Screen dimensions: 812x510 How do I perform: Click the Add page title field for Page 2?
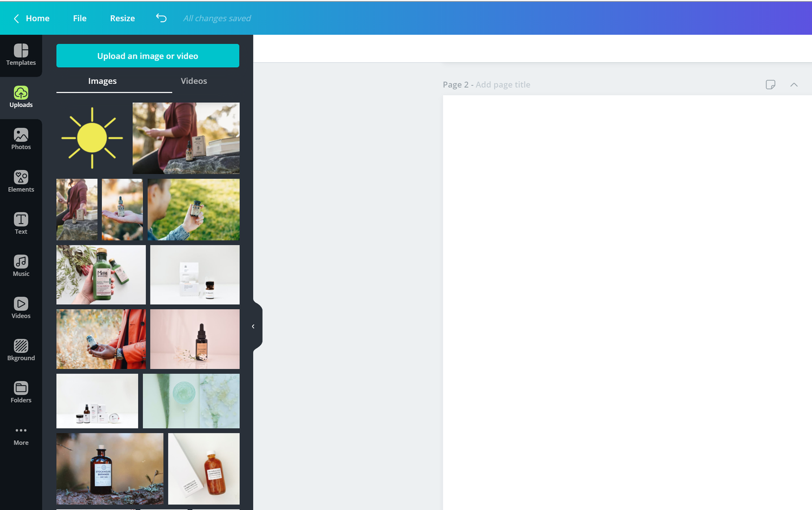point(503,84)
